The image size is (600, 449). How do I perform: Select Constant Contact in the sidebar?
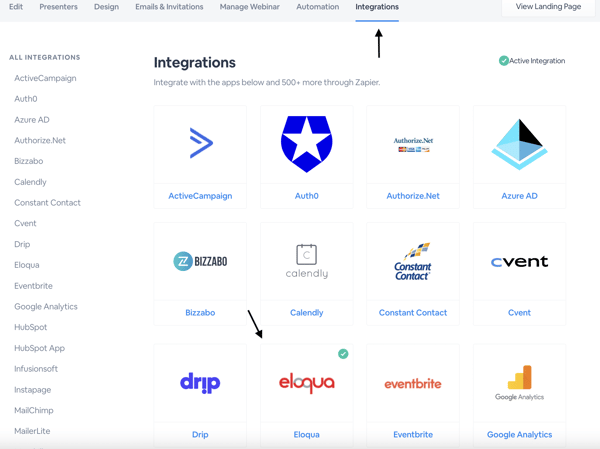[x=47, y=203]
